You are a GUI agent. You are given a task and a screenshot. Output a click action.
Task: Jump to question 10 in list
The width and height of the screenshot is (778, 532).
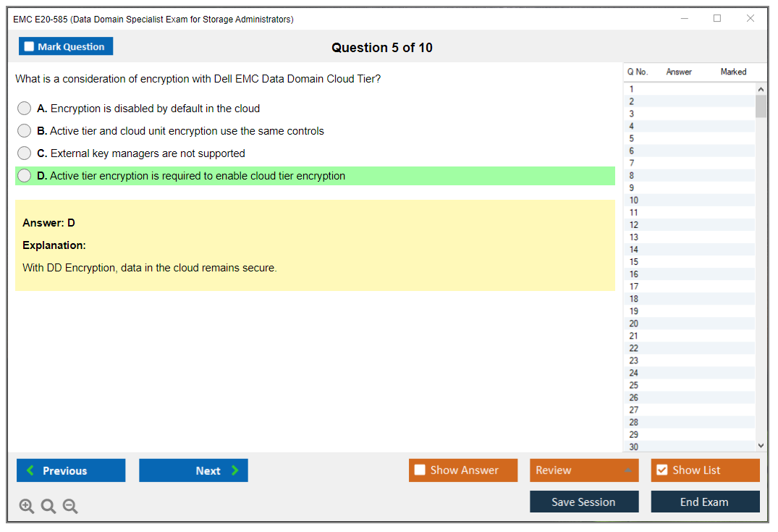click(634, 200)
